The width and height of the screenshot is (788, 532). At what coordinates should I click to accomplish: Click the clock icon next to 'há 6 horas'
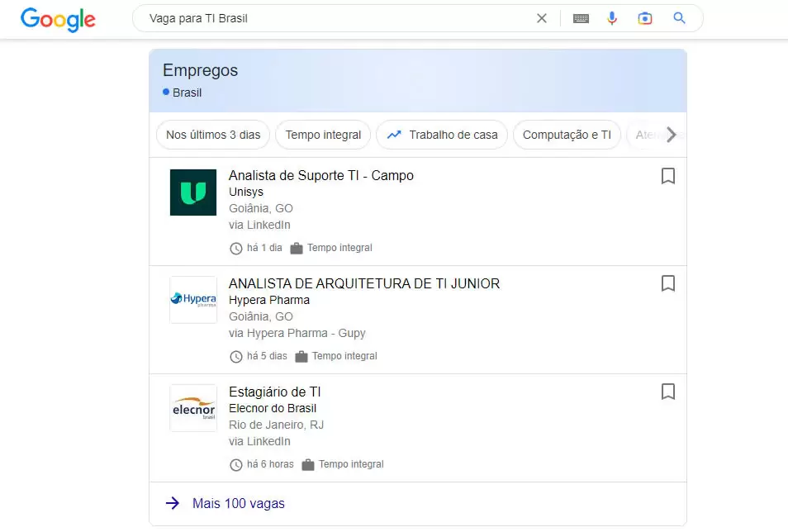235,465
